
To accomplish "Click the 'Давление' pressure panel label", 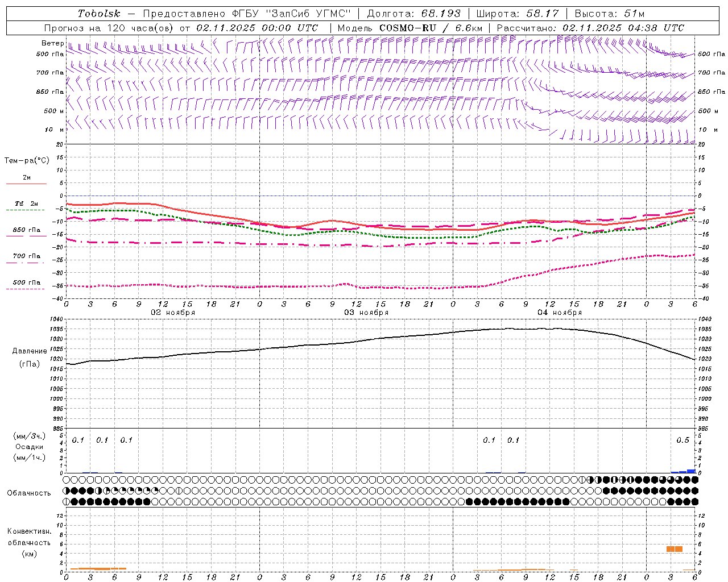I will tap(30, 351).
